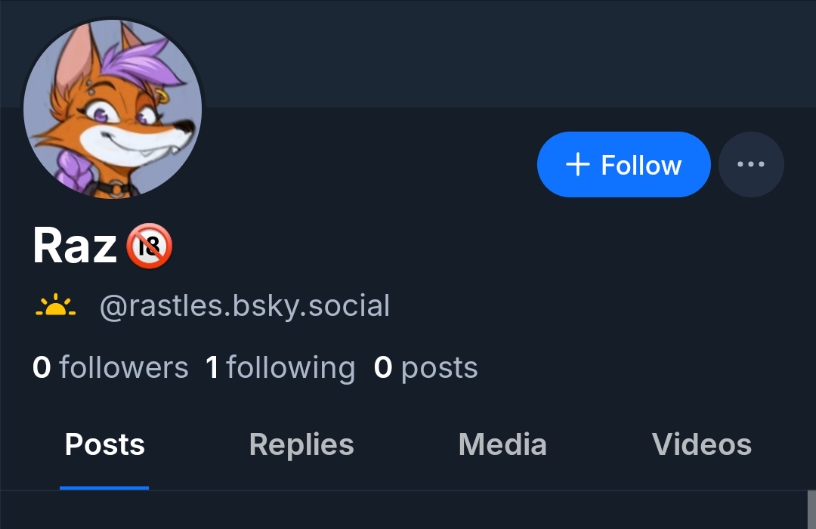
Task: Select the Posts tab
Action: (104, 445)
